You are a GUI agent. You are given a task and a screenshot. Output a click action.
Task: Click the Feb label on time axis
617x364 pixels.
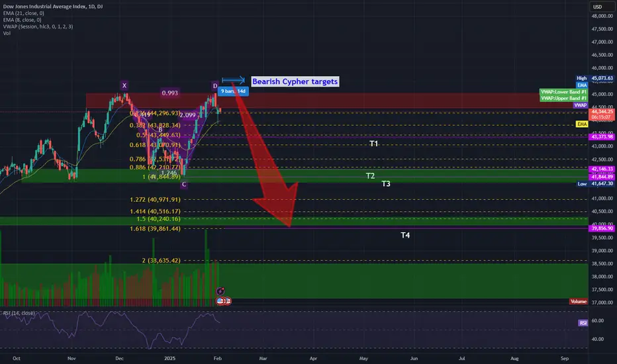tap(217, 359)
